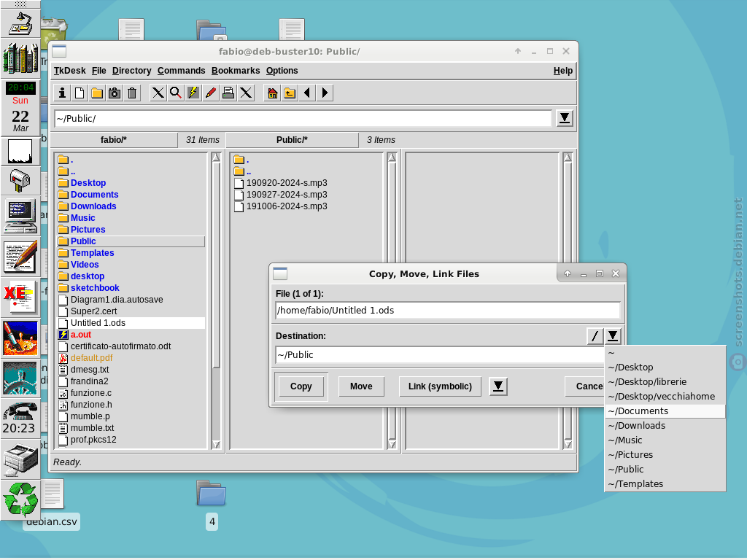Click the File path field in dialog
The image size is (747, 560).
(x=448, y=311)
